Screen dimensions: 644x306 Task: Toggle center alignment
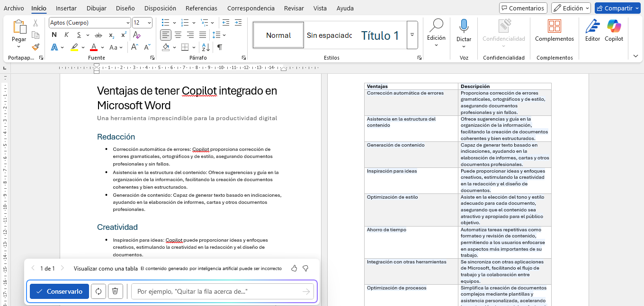pos(178,35)
